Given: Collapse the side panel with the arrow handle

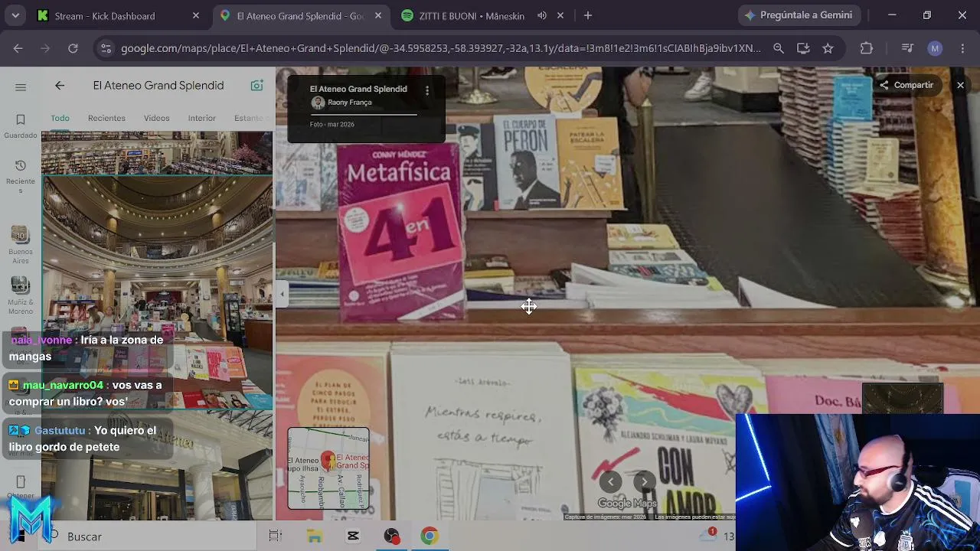Looking at the screenshot, I should coord(282,293).
